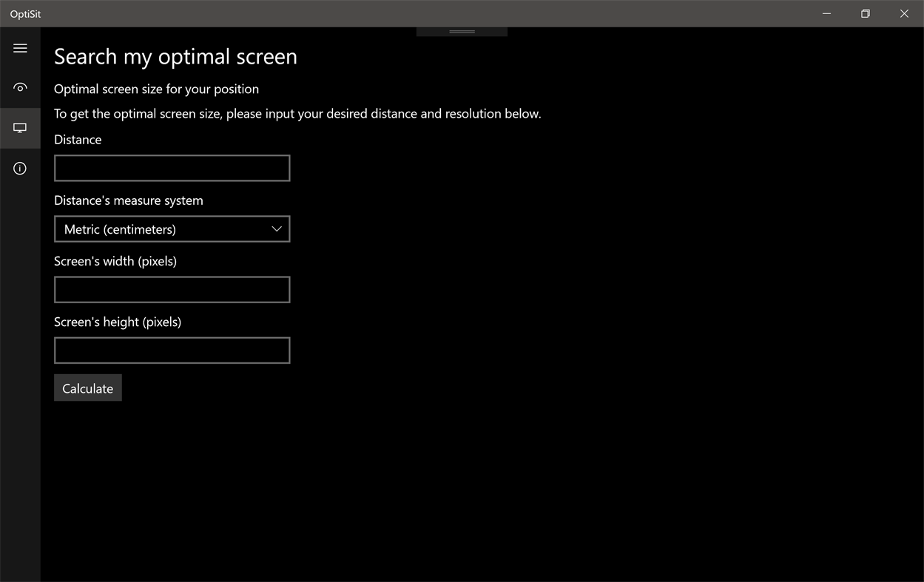This screenshot has width=924, height=582.
Task: Expand the distance measure system dropdown
Action: click(172, 229)
